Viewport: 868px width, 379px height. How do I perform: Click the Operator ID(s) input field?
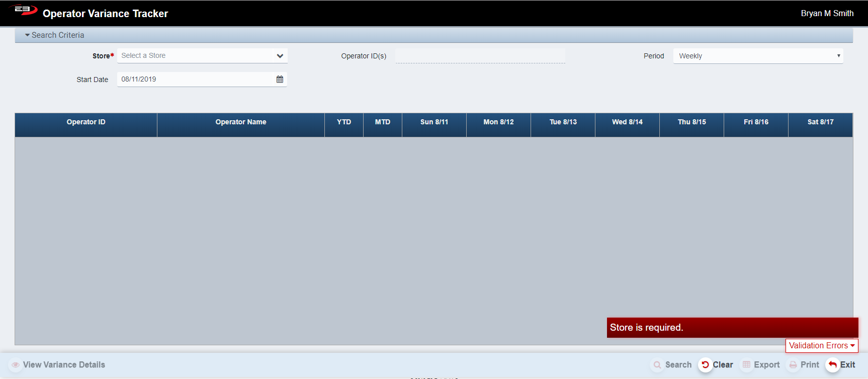[480, 56]
